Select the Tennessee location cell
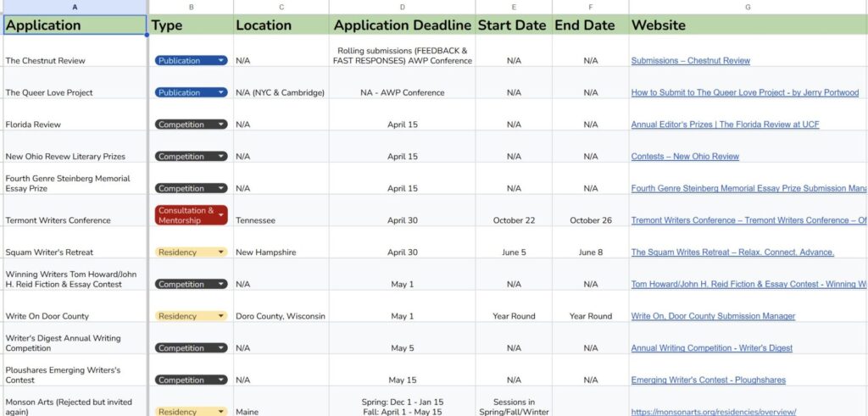The image size is (868, 416). tap(281, 211)
